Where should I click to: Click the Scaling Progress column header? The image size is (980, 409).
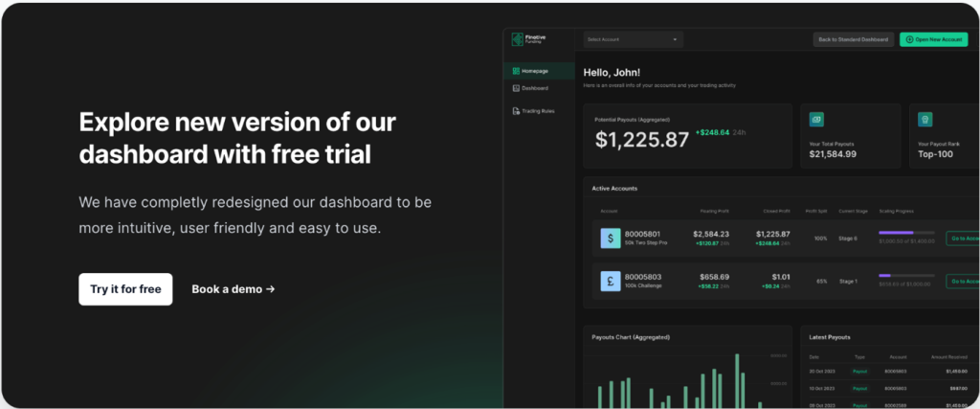[896, 212]
